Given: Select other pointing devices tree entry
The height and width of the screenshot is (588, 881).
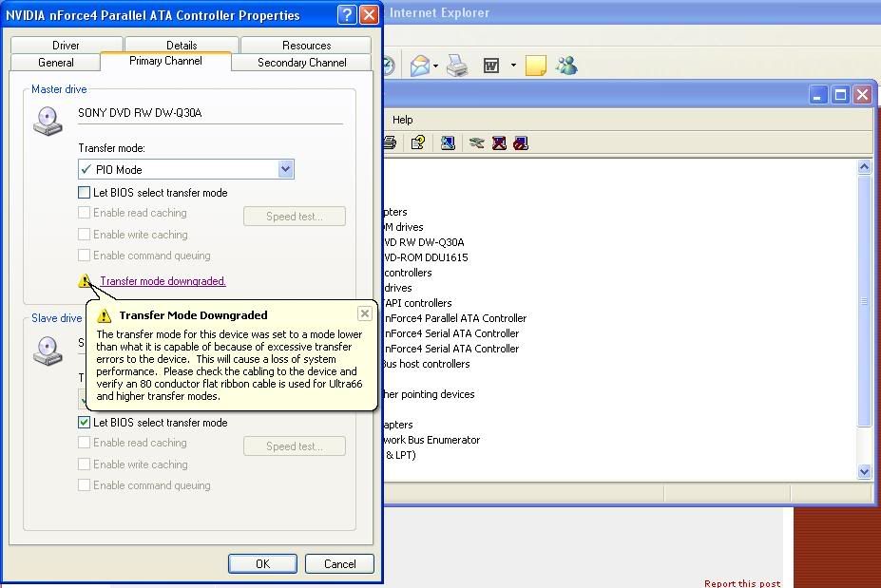Looking at the screenshot, I should 430,394.
